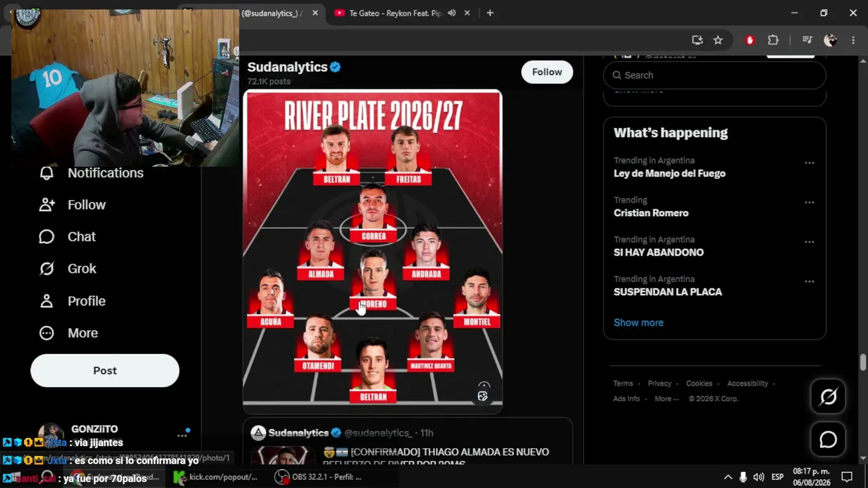868x488 pixels.
Task: Go to Profile in the sidebar menu
Action: pyautogui.click(x=87, y=301)
